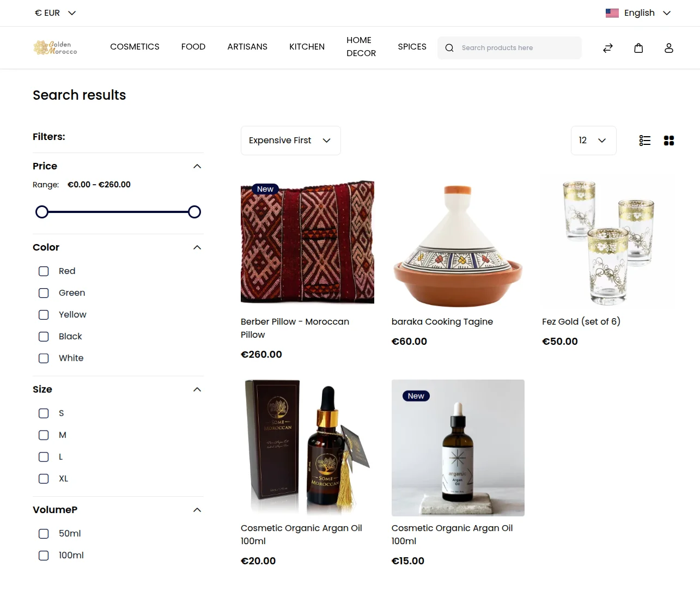The width and height of the screenshot is (700, 603).
Task: Click the American flag language icon
Action: point(612,13)
